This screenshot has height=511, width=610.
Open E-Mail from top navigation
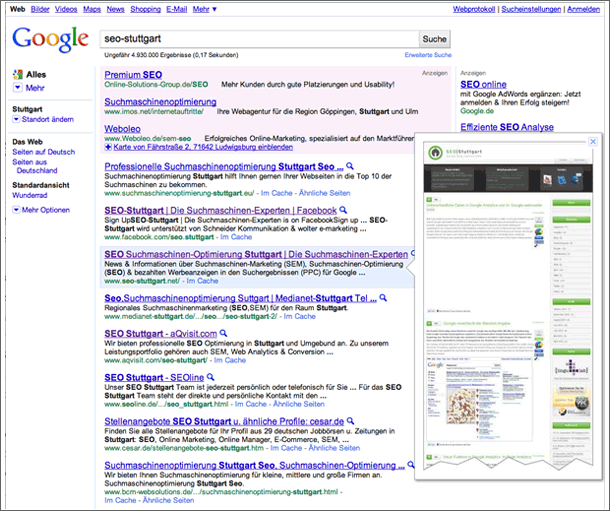pyautogui.click(x=177, y=9)
